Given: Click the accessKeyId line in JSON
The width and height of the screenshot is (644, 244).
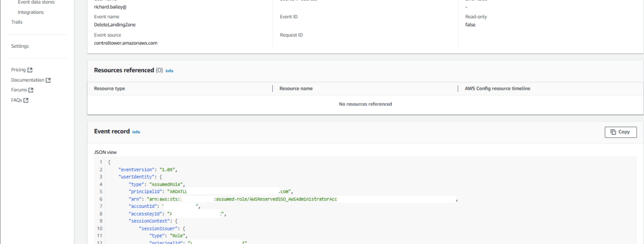Looking at the screenshot, I should tap(178, 214).
